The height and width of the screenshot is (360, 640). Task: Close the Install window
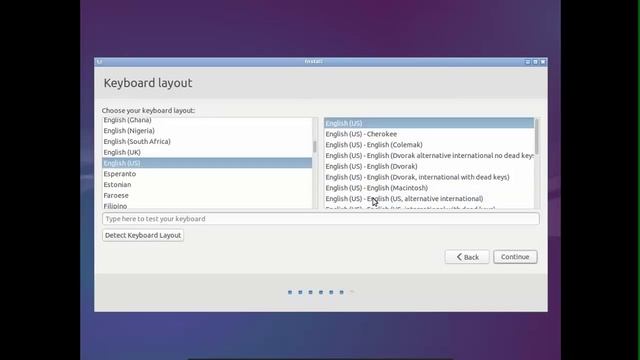543,62
